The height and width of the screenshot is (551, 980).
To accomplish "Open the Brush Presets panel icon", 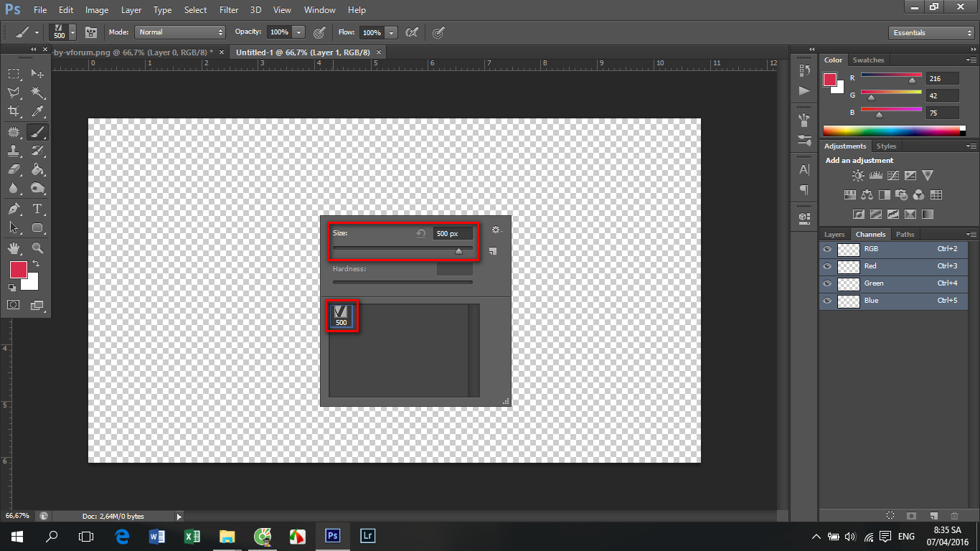I will (x=804, y=140).
